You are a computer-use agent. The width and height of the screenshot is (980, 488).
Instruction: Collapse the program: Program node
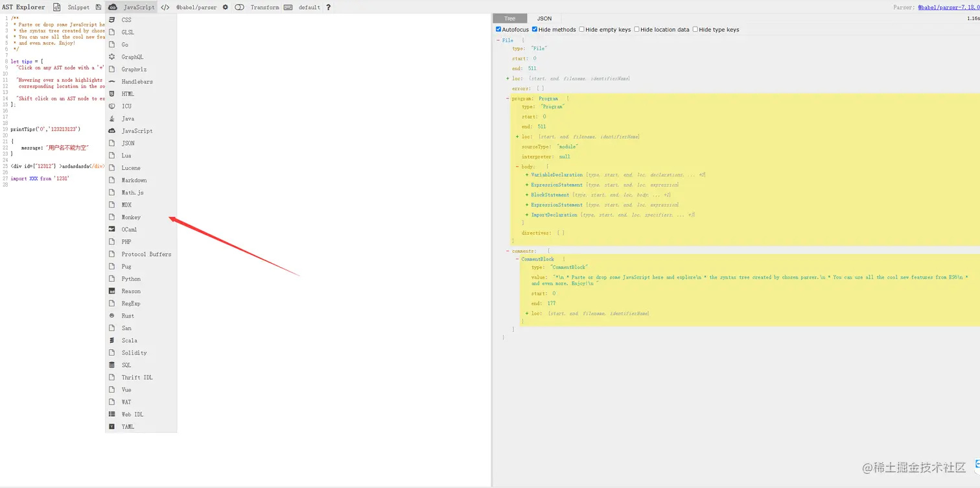tap(508, 99)
